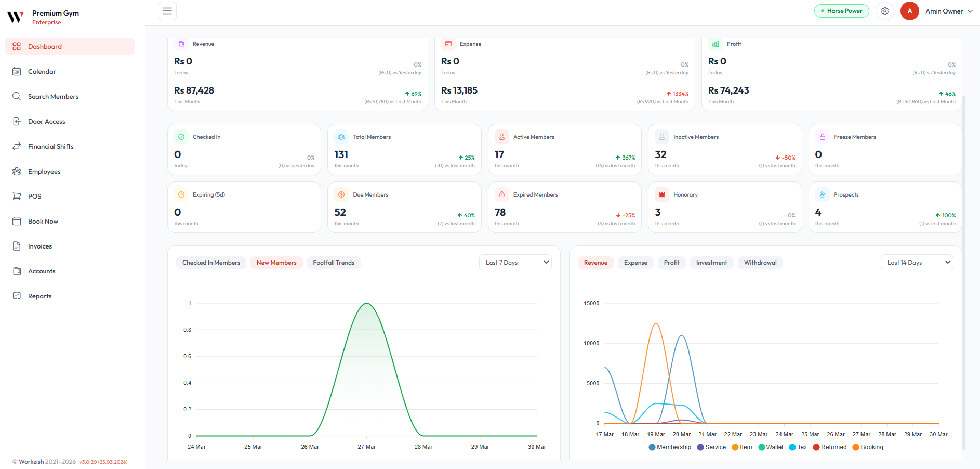
Task: Click the user avatar A
Action: click(x=910, y=11)
